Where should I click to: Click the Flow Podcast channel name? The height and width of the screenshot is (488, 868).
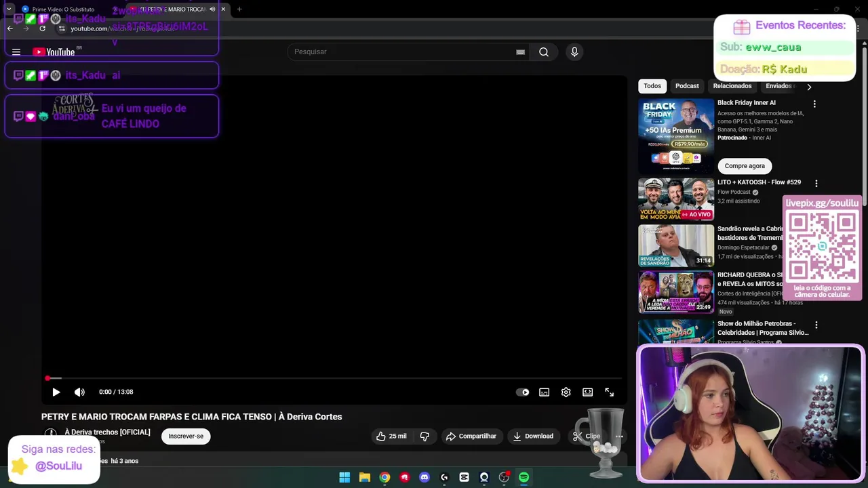[734, 192]
